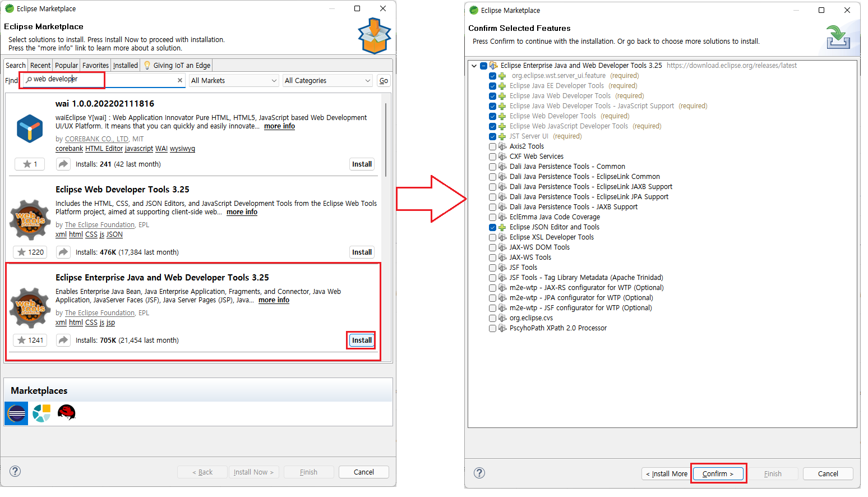Click the JSF Tools feature icon
Viewport: 868px width, 497px height.
coord(502,268)
